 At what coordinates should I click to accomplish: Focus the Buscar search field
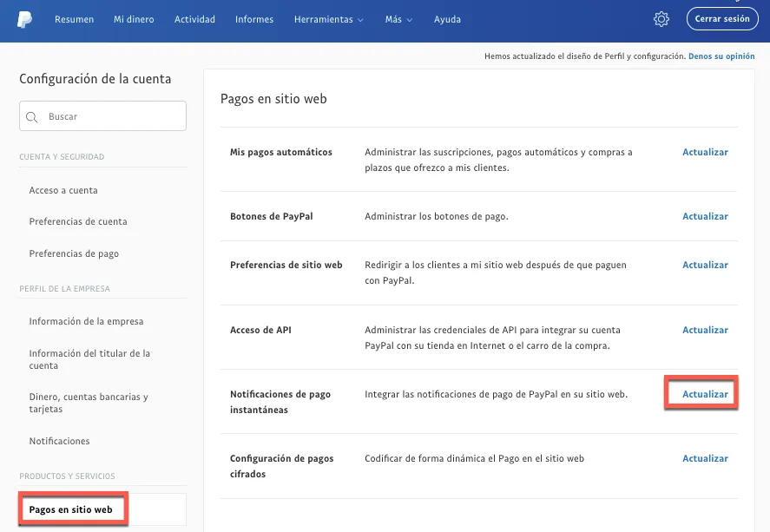point(102,115)
